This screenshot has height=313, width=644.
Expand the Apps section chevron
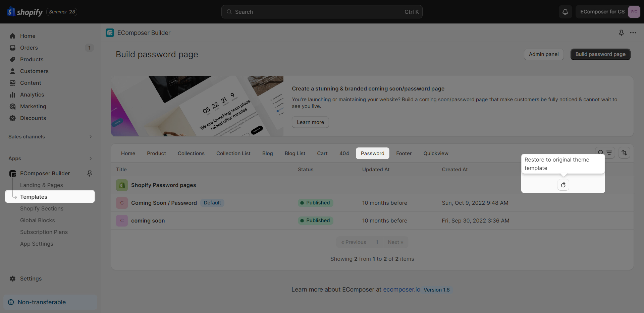pos(91,159)
